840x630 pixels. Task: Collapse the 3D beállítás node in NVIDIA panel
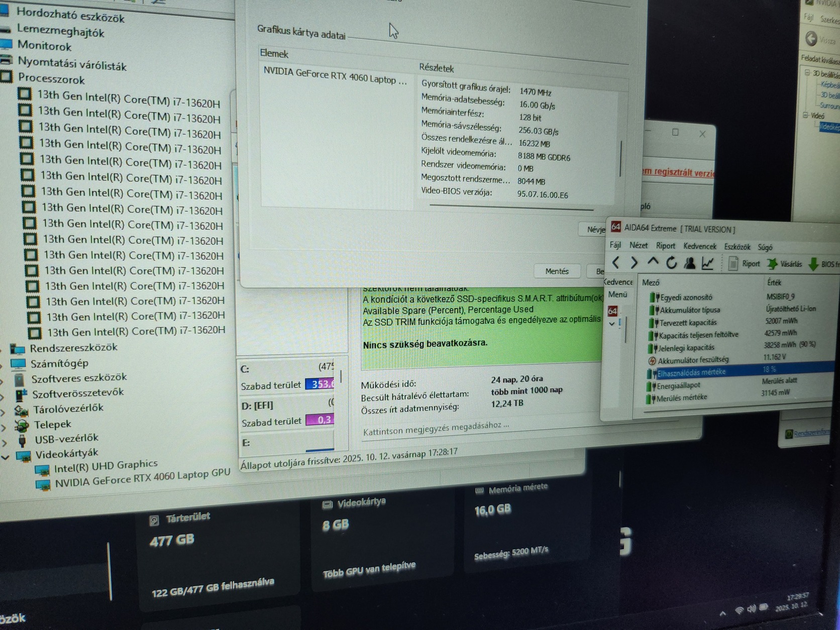pos(808,73)
